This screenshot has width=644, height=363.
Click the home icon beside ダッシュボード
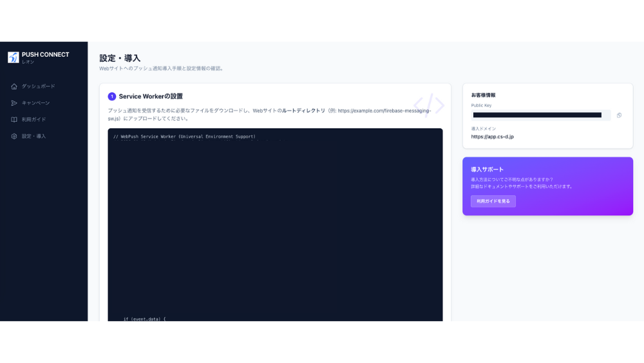click(x=14, y=86)
